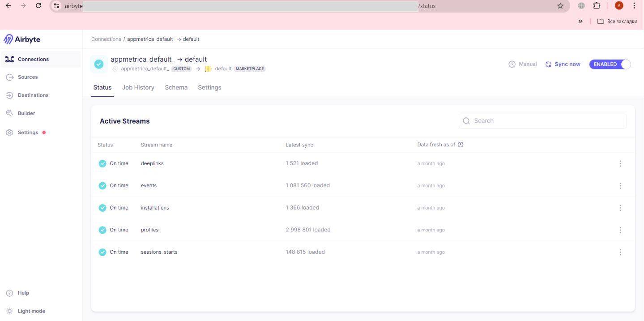The height and width of the screenshot is (321, 644).
Task: Open options menu for installations stream
Action: [x=620, y=208]
